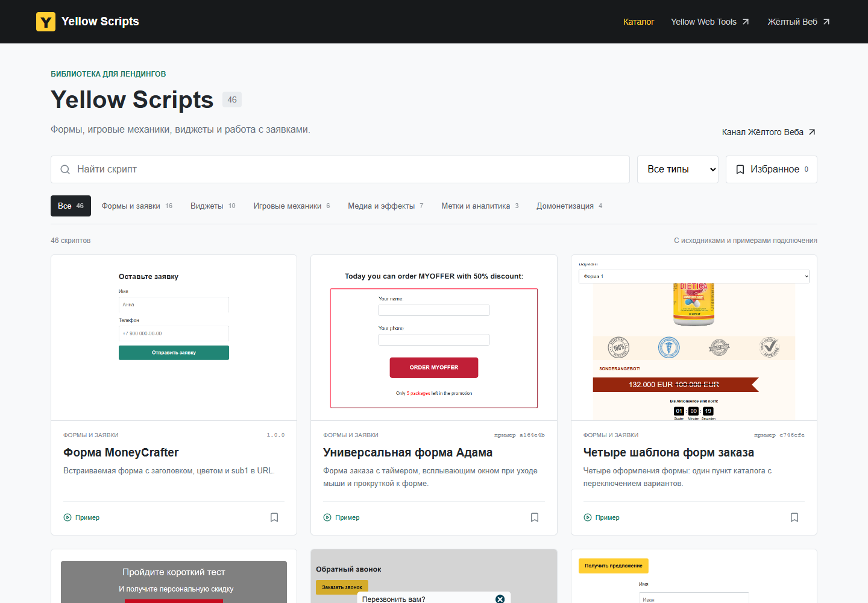Switch to the Игровые механики tab

pos(292,206)
